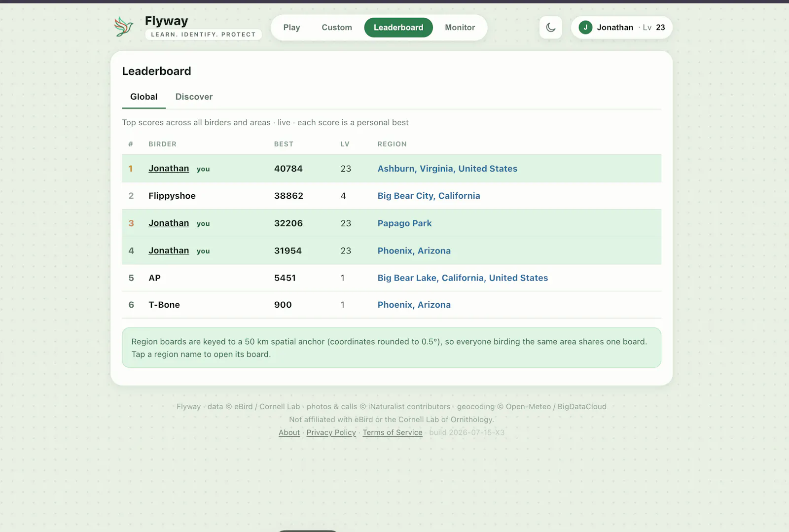This screenshot has width=789, height=532.
Task: Switch to the Global leaderboard tab
Action: [144, 97]
